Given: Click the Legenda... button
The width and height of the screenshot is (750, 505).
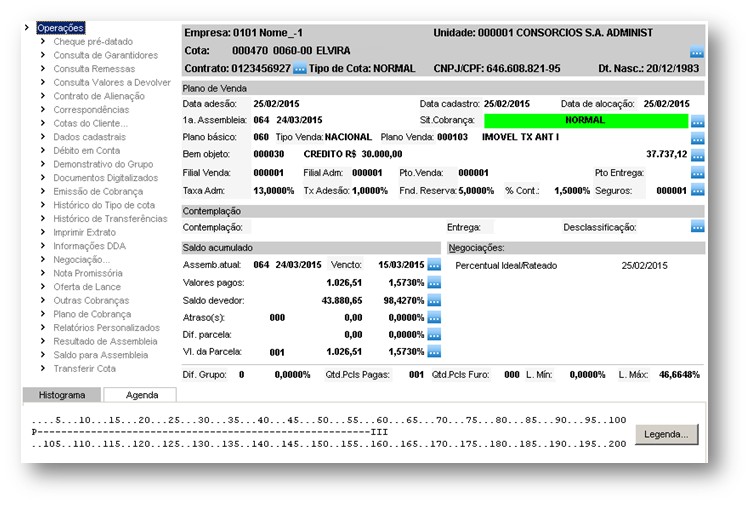Looking at the screenshot, I should click(666, 435).
